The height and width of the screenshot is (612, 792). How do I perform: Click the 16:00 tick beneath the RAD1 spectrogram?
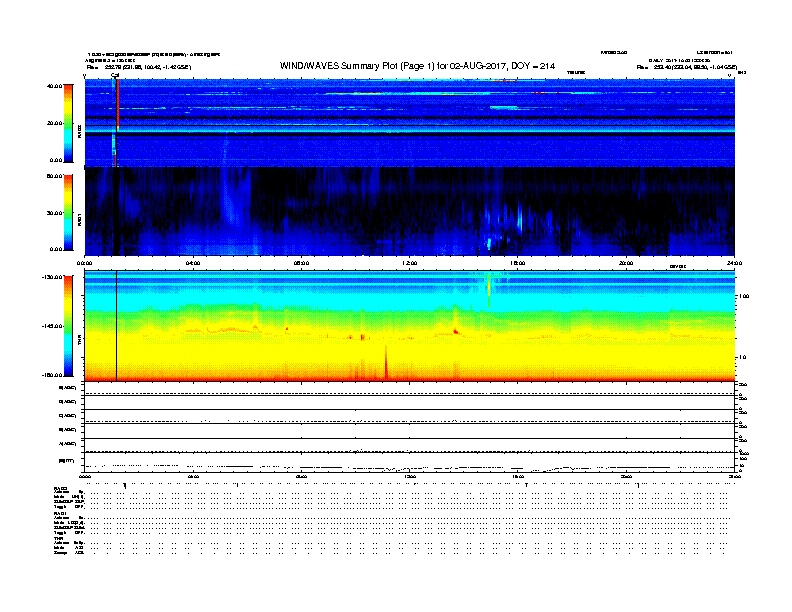pos(518,263)
